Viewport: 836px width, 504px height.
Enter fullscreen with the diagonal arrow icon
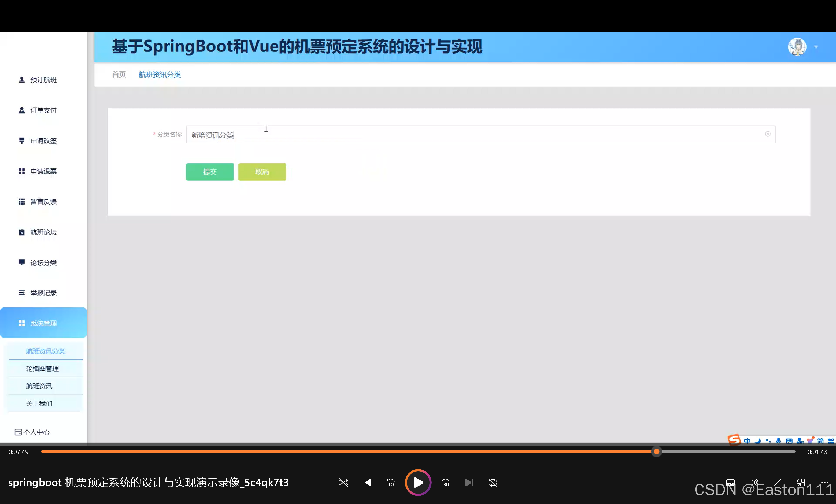(778, 482)
